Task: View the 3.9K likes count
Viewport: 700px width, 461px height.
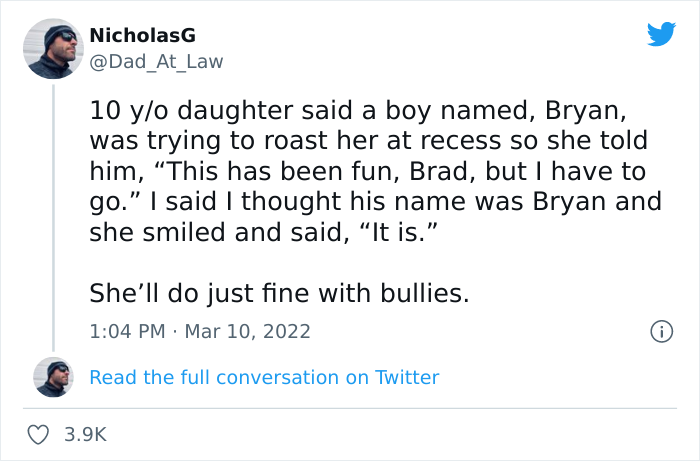Action: click(84, 435)
